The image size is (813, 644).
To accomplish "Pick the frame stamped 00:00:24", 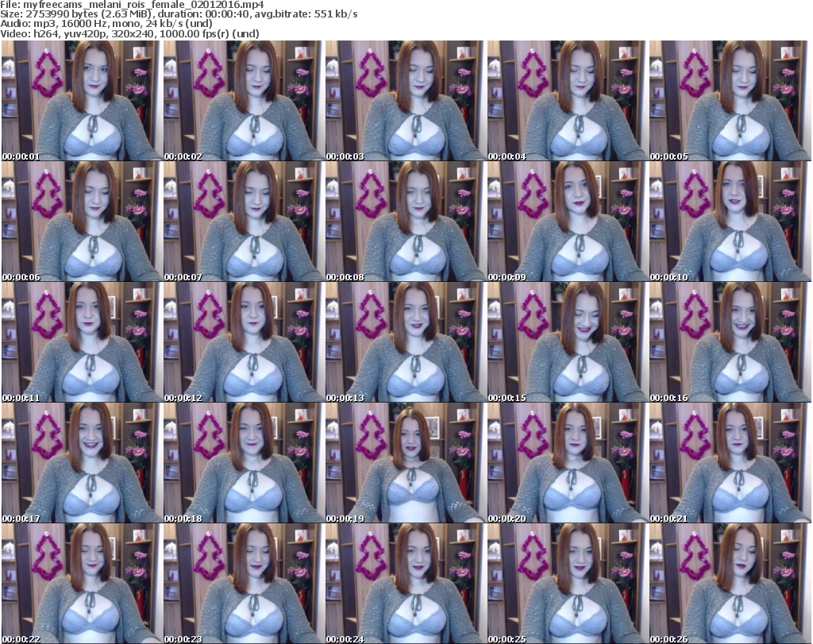I will (x=406, y=584).
